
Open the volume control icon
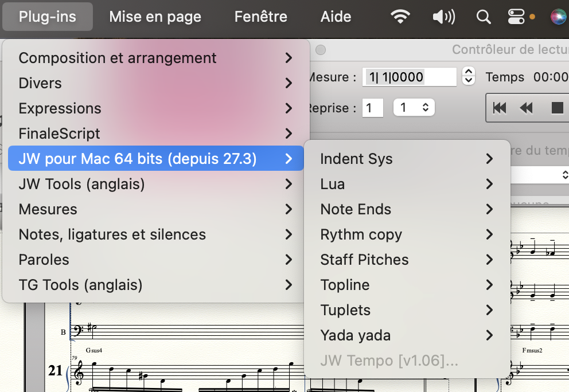coord(443,17)
